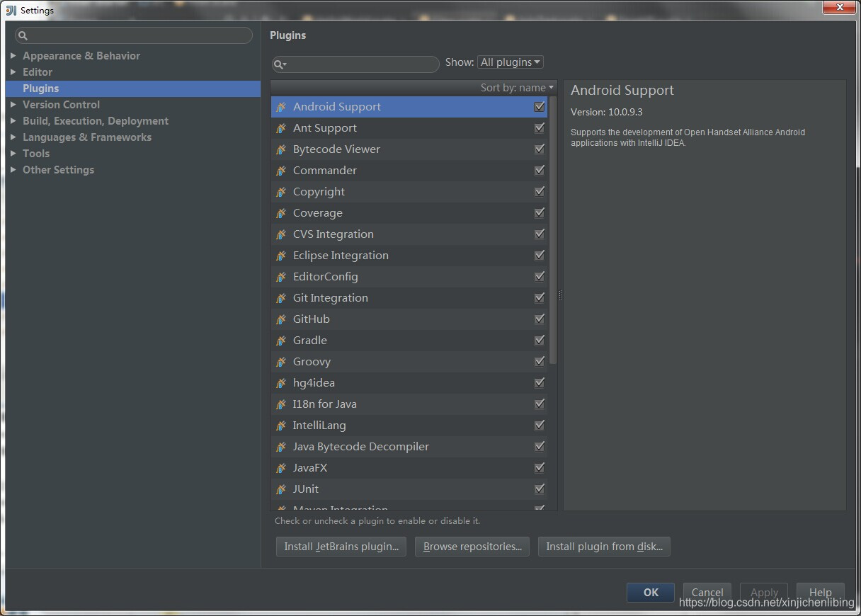Click the EditorConfig plugin icon

pos(281,277)
